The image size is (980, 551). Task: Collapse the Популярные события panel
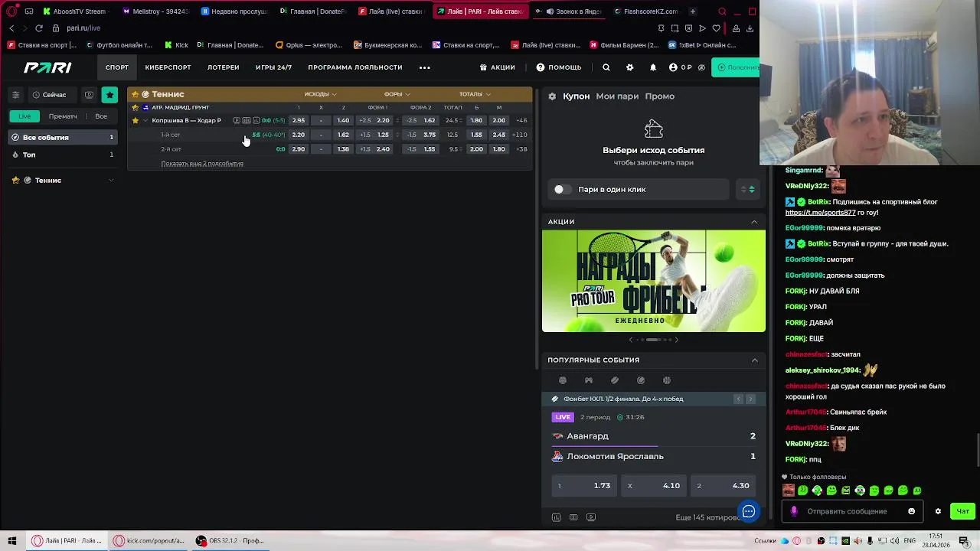tap(754, 360)
